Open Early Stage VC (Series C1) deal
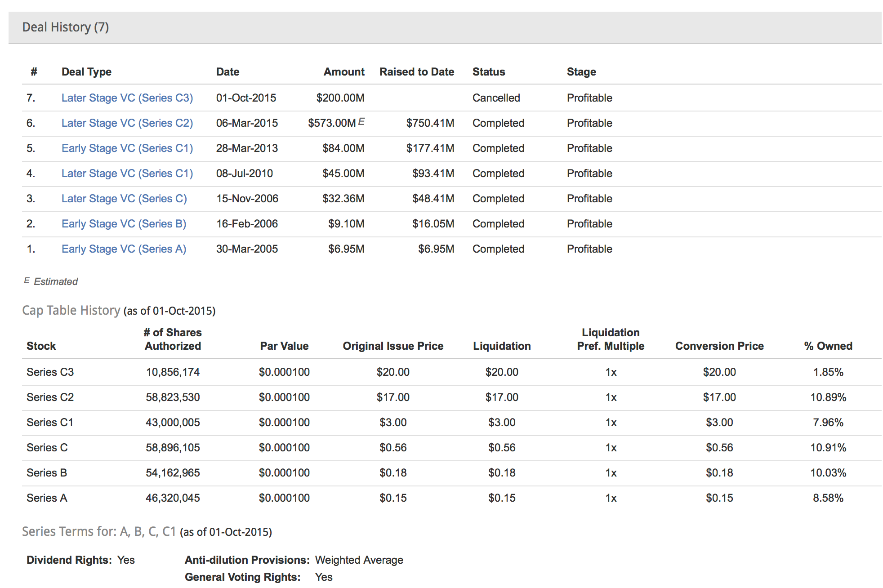Image resolution: width=883 pixels, height=588 pixels. (x=127, y=148)
